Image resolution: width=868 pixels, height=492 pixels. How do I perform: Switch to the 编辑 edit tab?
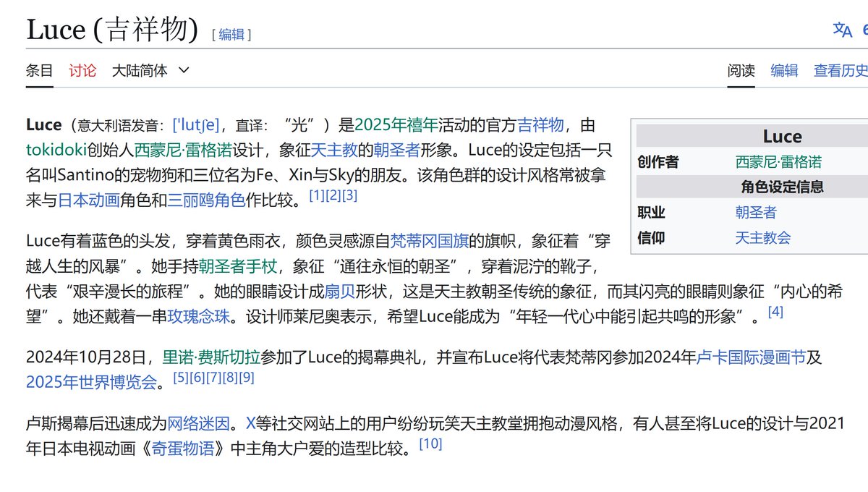pyautogui.click(x=784, y=70)
